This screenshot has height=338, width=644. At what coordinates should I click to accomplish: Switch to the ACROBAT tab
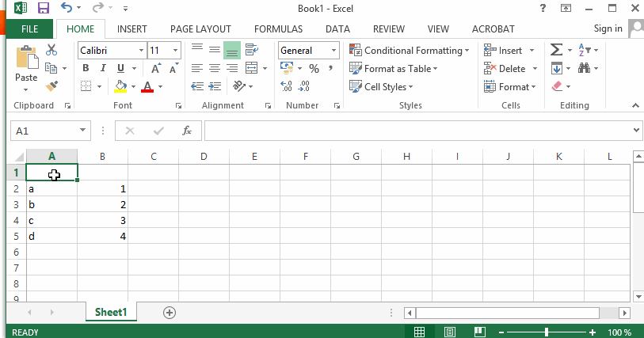tap(493, 29)
